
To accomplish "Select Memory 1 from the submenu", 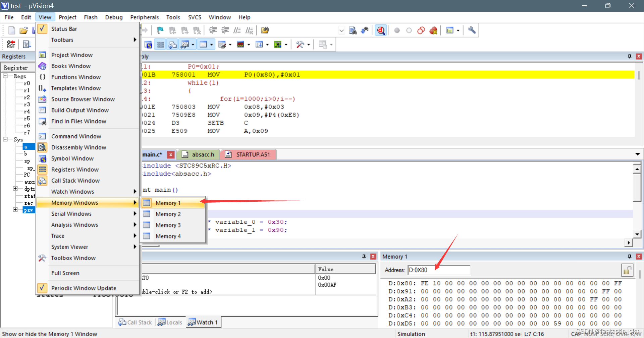I will (173, 203).
